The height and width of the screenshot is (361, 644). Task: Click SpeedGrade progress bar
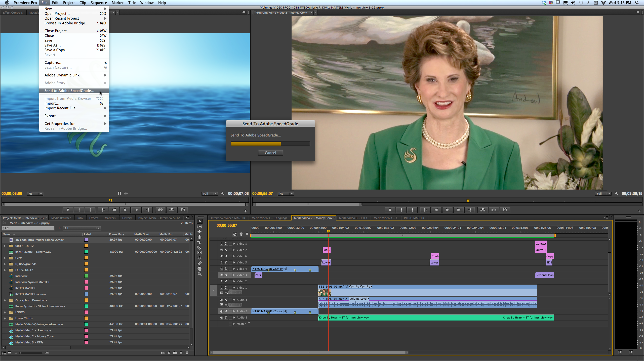click(x=270, y=144)
